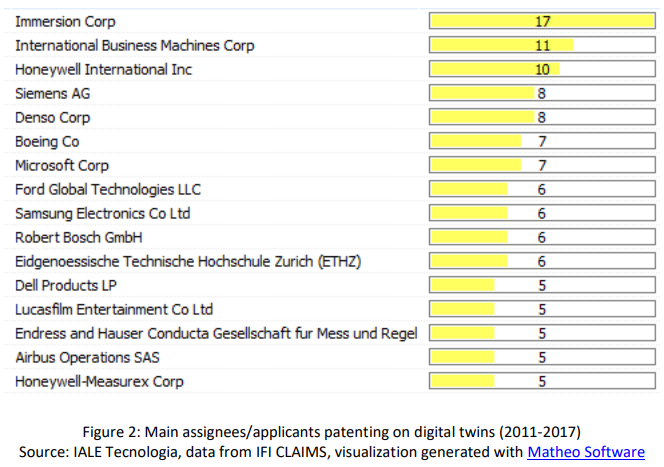This screenshot has height=467, width=664.
Task: Click the Denso Corp bar showing 8
Action: click(x=542, y=117)
